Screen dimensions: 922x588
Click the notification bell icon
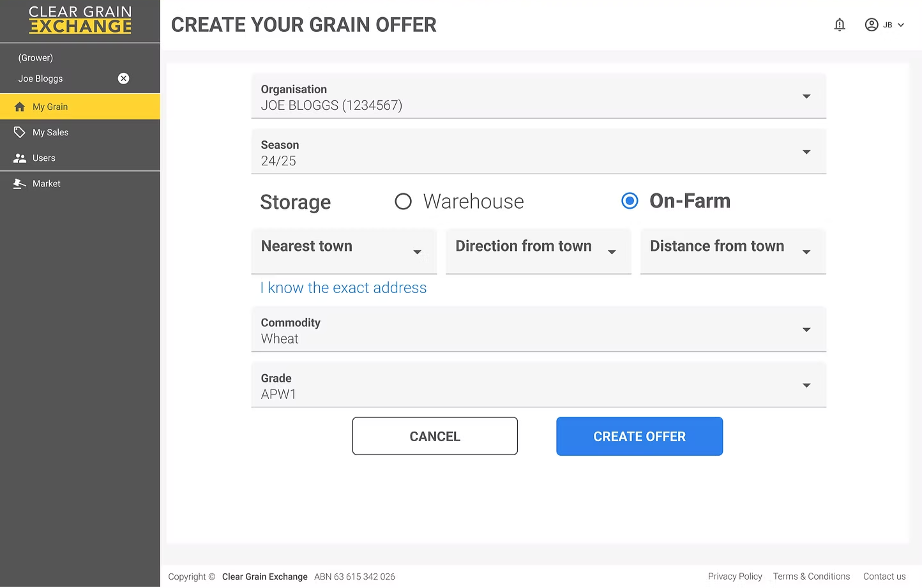840,25
